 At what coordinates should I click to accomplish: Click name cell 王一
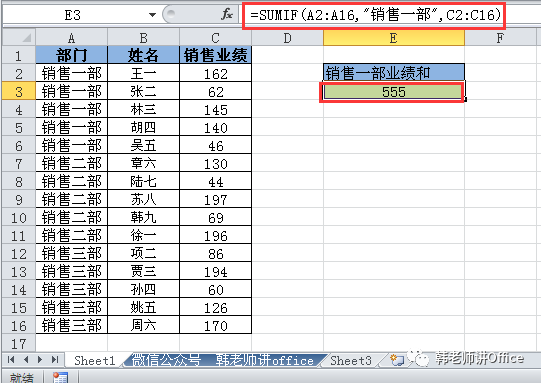144,73
